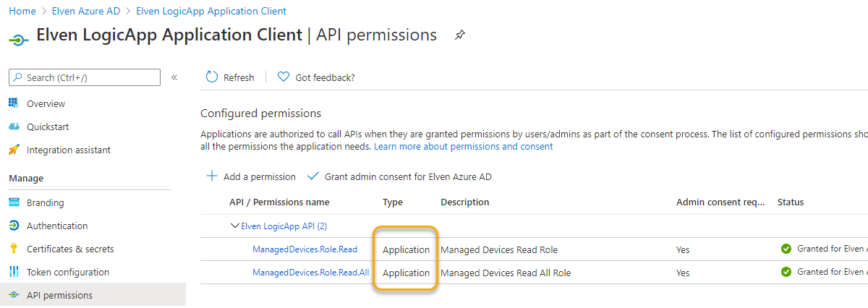Click the heart feedback icon

(x=284, y=77)
